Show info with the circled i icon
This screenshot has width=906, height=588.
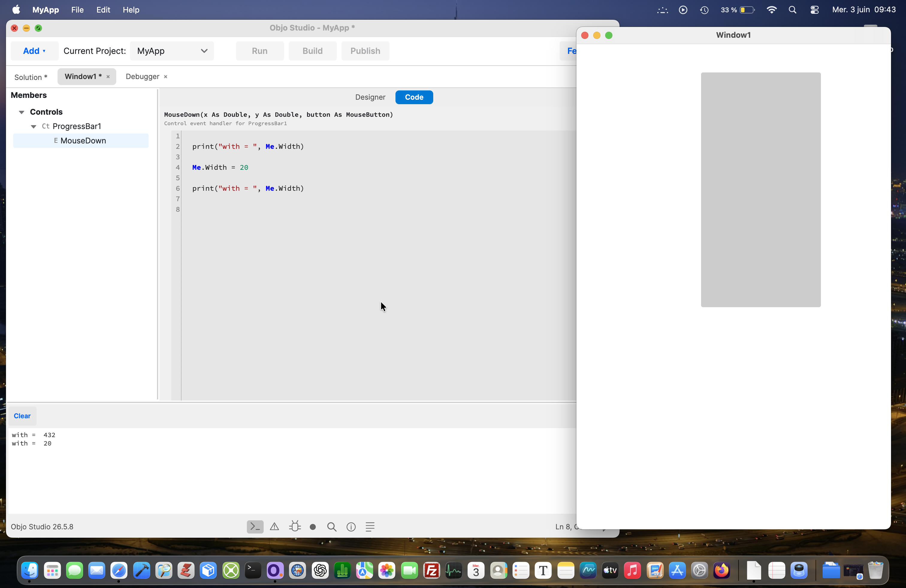pos(351,527)
